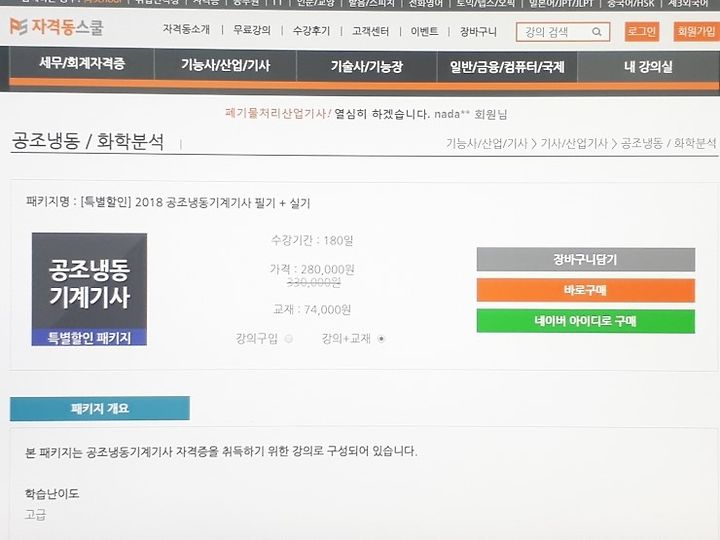The width and height of the screenshot is (720, 540).
Task: Click the 로그인 login button
Action: point(641,32)
